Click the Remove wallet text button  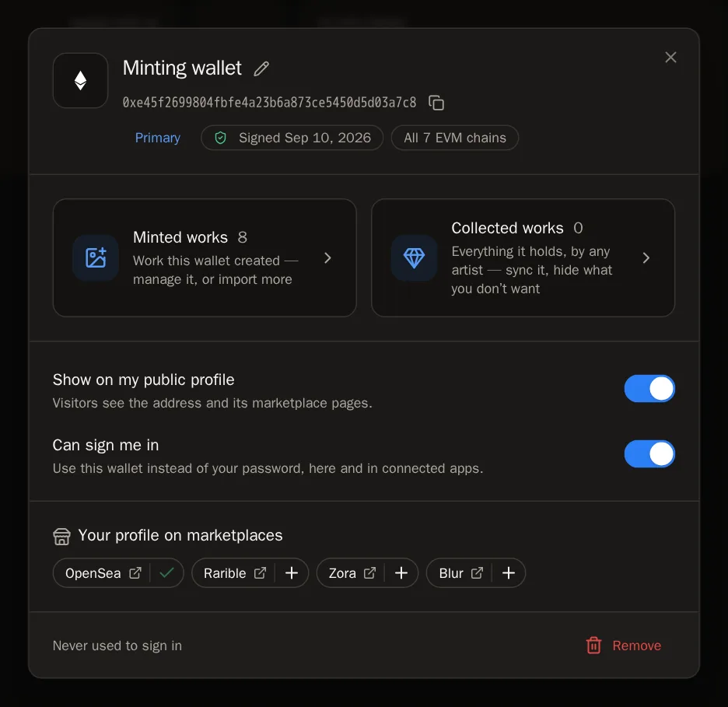point(636,646)
